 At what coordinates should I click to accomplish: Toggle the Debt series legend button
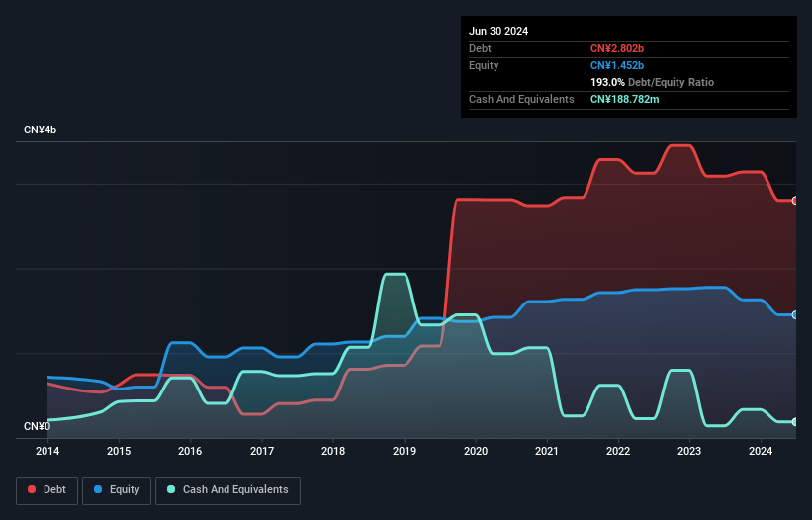[47, 490]
